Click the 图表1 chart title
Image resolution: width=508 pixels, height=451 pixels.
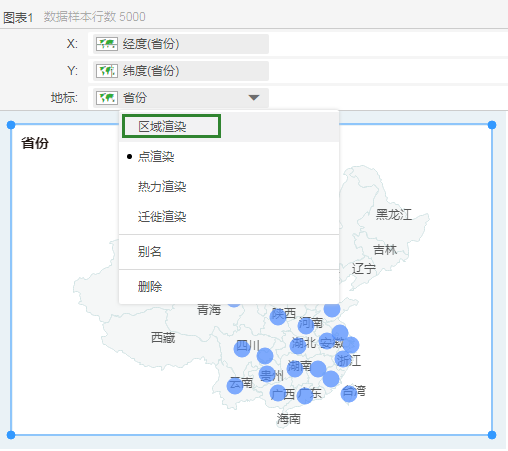pos(18,17)
